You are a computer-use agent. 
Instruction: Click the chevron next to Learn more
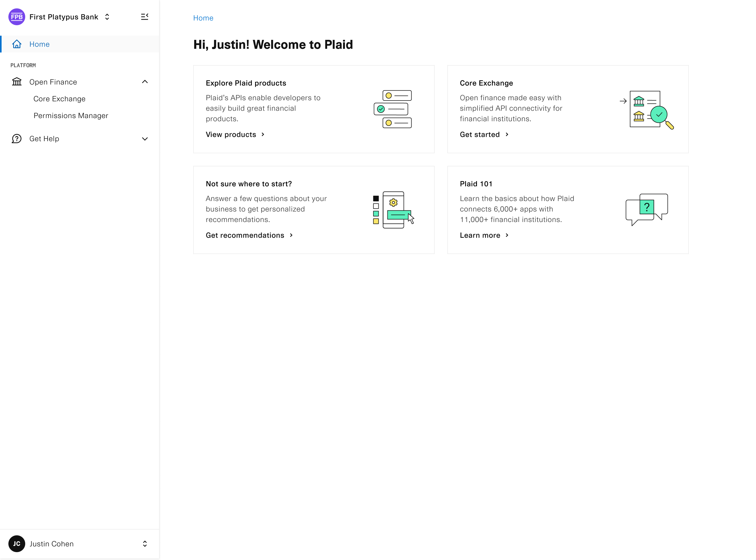coord(507,235)
